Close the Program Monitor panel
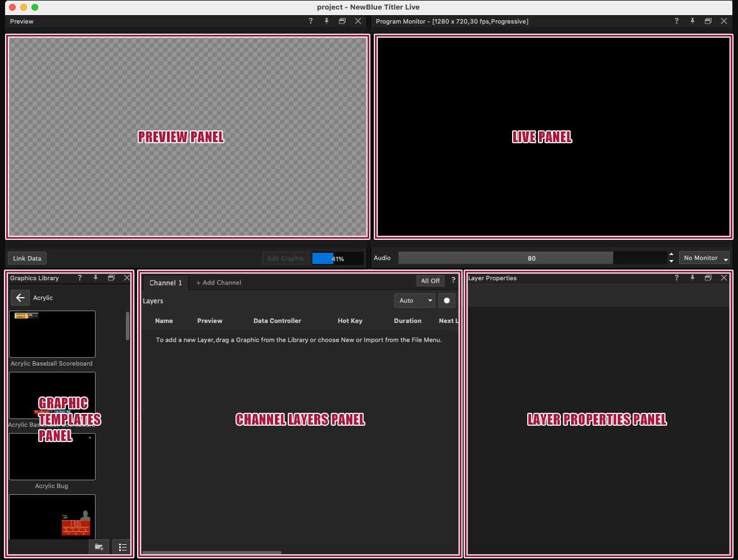 [x=724, y=21]
